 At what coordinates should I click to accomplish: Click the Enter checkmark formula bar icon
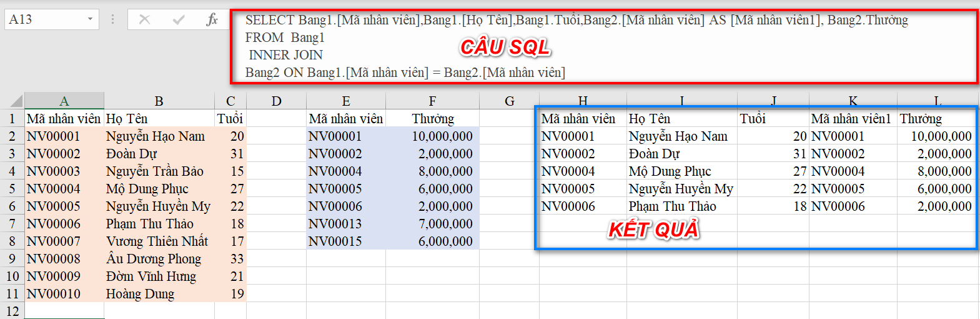tap(179, 19)
